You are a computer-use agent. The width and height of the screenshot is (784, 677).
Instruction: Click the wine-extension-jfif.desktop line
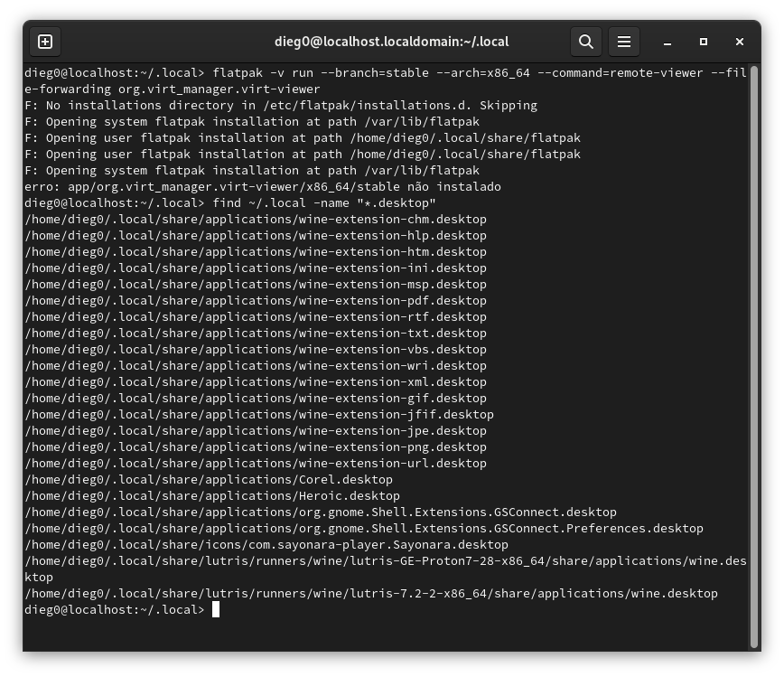click(x=259, y=415)
